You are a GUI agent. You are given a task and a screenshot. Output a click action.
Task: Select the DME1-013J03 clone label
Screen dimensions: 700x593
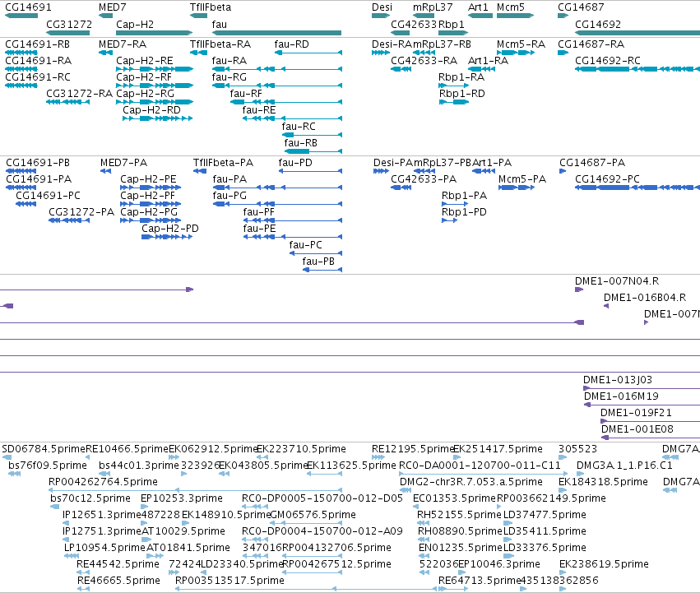tap(618, 380)
